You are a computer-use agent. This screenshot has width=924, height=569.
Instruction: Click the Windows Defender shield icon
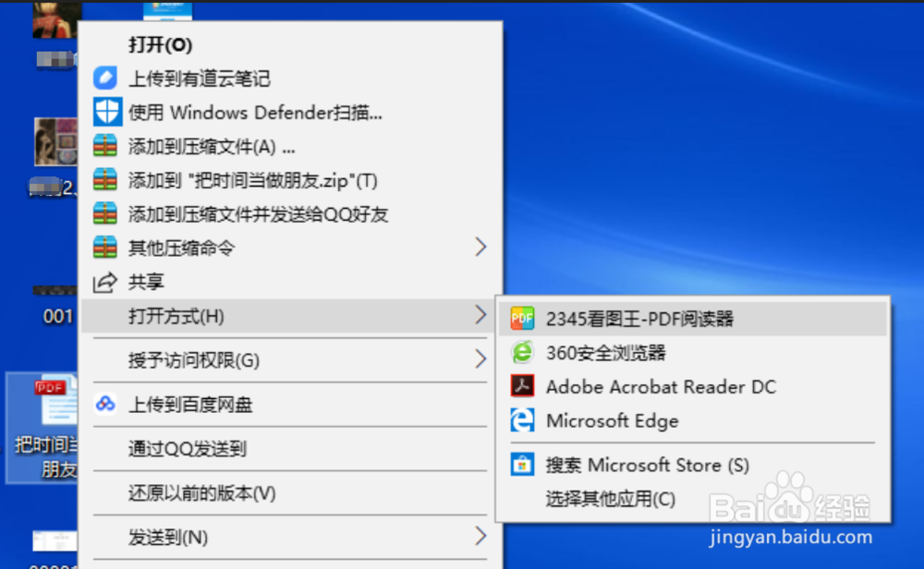[107, 112]
